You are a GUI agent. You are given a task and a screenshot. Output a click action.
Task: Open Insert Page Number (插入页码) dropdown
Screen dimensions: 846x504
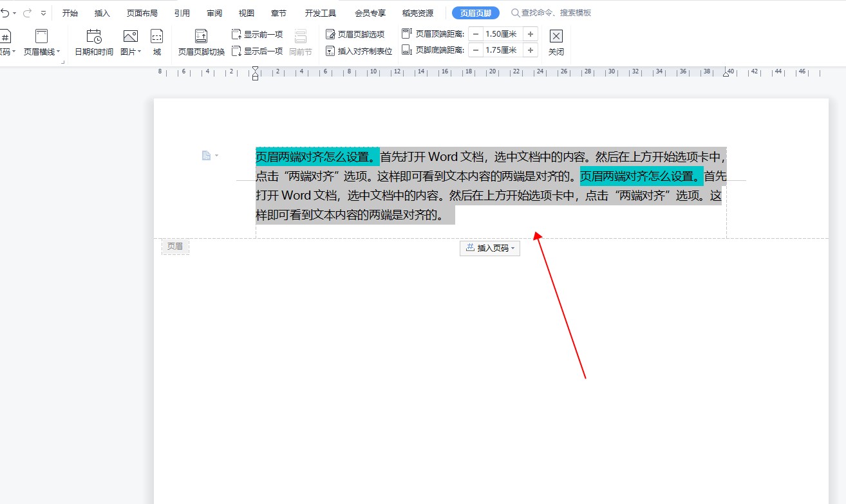coord(490,248)
